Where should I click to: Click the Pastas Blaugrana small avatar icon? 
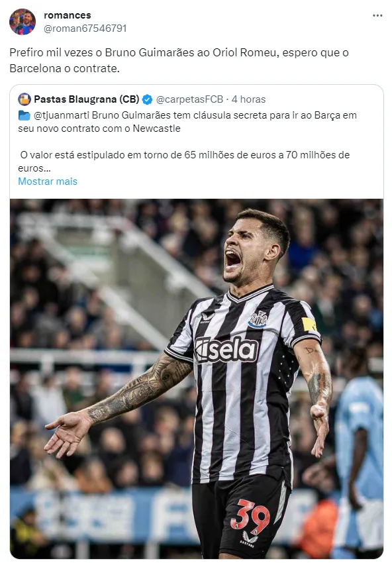[24, 99]
